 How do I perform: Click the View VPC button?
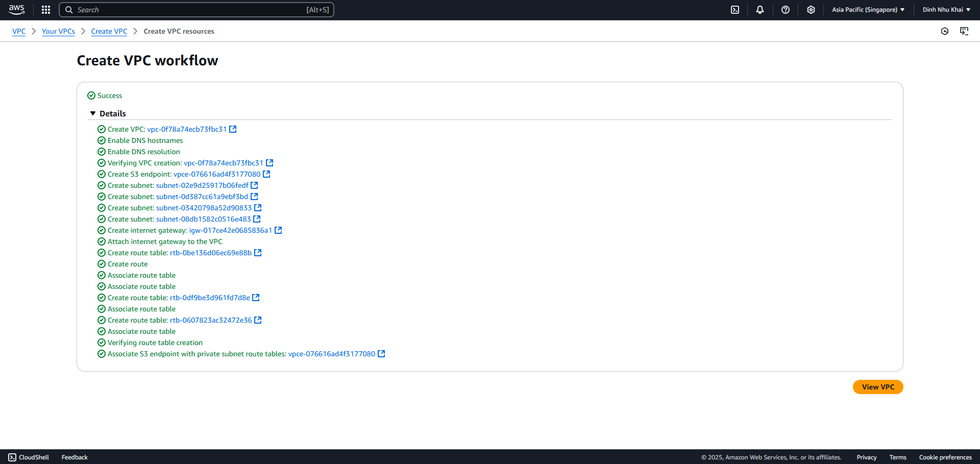878,387
